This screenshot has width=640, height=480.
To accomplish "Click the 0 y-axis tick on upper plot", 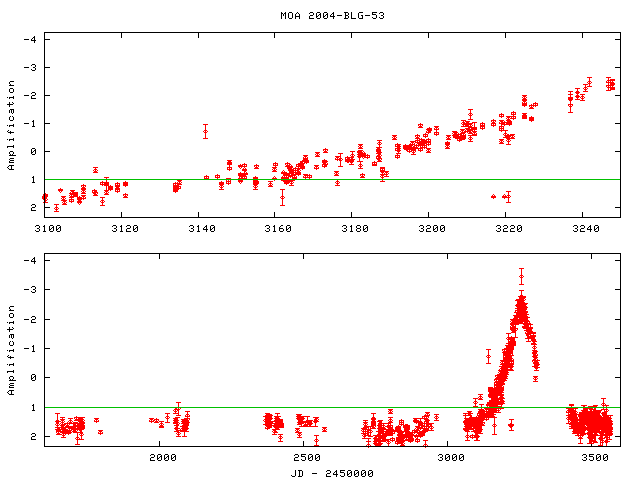I will click(x=34, y=151).
